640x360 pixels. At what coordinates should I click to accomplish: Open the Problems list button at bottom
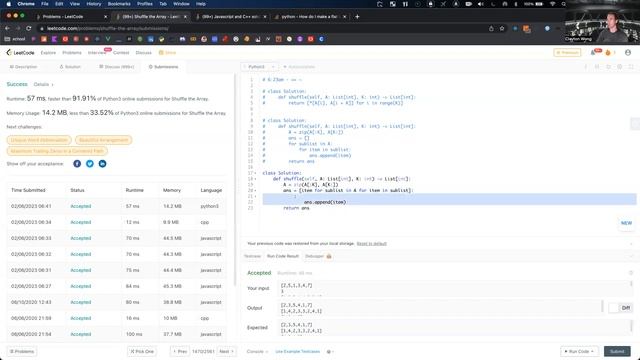pyautogui.click(x=22, y=351)
